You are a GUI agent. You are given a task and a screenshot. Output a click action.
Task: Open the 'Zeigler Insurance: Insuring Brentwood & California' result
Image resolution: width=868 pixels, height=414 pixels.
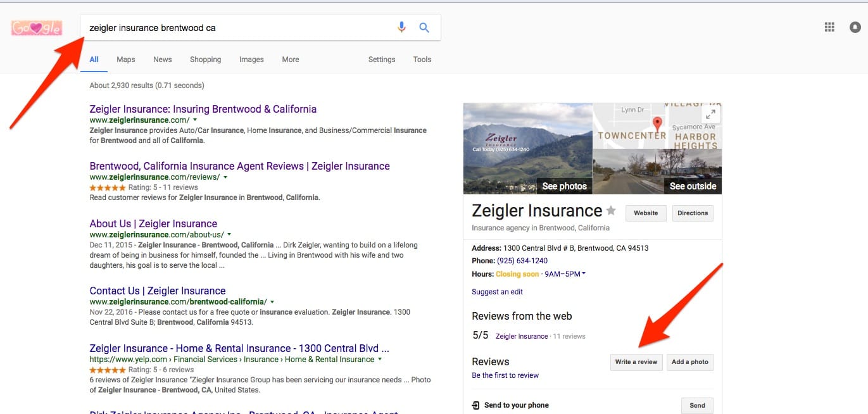click(x=203, y=109)
